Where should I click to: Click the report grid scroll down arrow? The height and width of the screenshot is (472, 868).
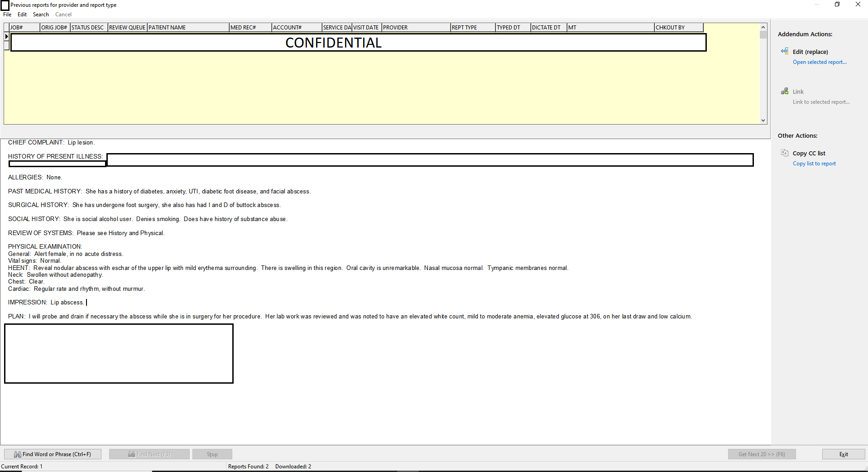tap(763, 120)
